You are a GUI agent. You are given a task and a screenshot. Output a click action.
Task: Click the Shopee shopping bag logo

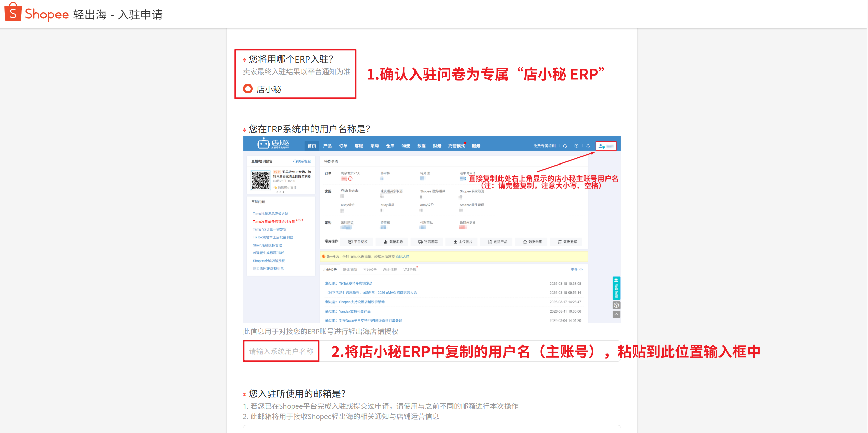pos(13,12)
